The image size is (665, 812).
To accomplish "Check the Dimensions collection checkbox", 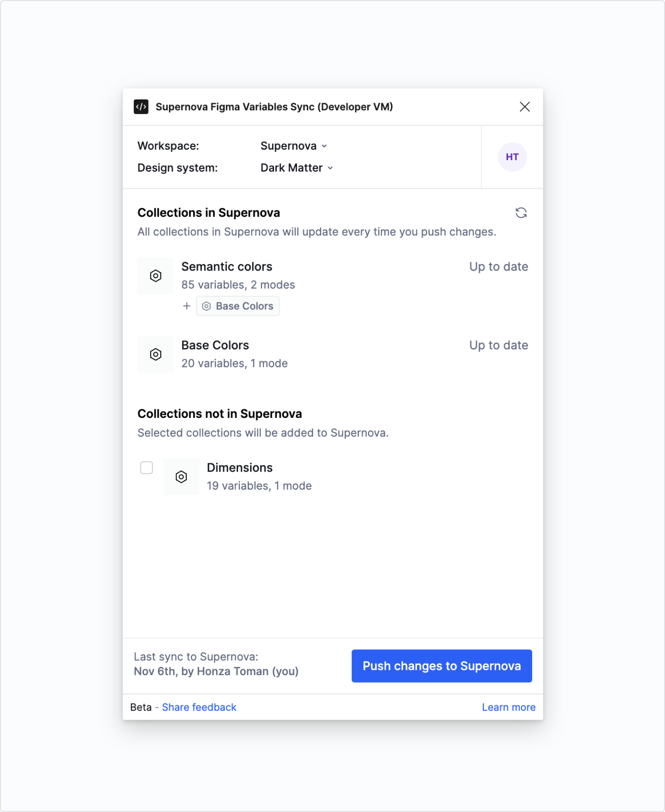I will 146,468.
